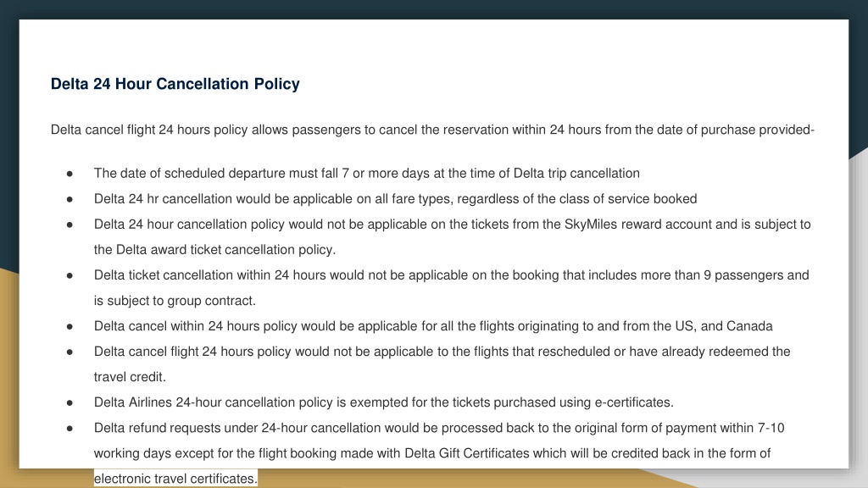This screenshot has height=488, width=868.
Task: Click the line 'the Delta award ticket cancellation policy.'
Action: click(214, 250)
